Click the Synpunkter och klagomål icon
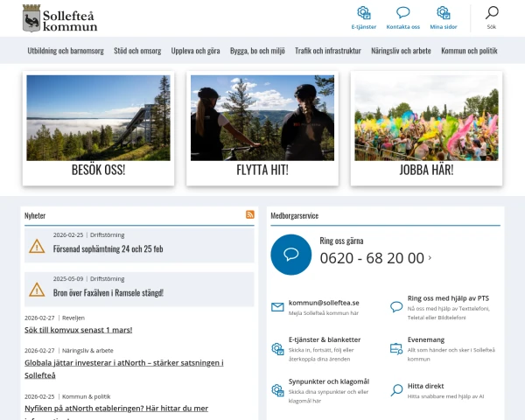525x420 pixels. tap(277, 388)
